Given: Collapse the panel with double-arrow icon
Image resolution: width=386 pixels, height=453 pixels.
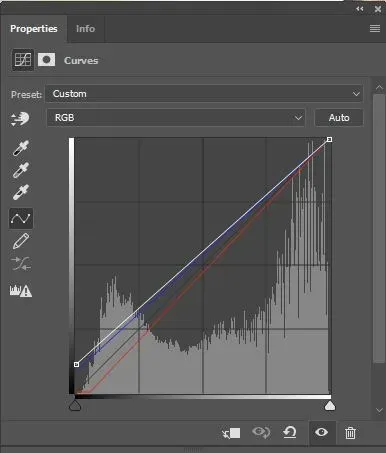Looking at the screenshot, I should point(359,9).
